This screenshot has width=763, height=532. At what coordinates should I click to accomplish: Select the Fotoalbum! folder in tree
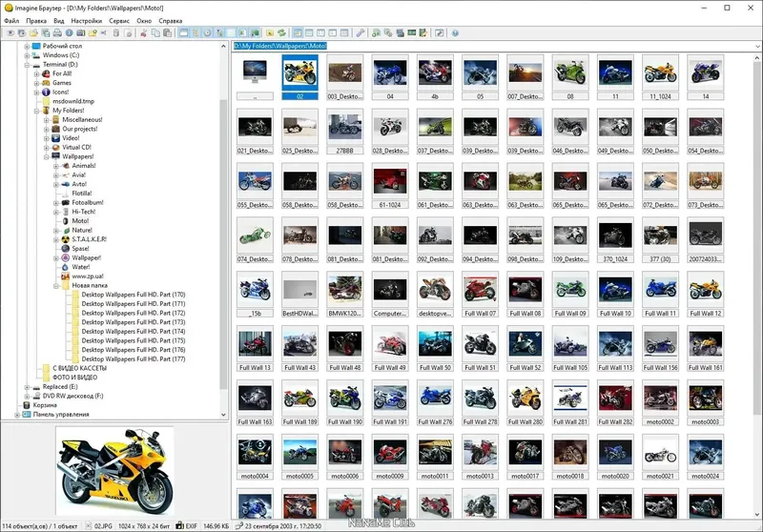(88, 202)
